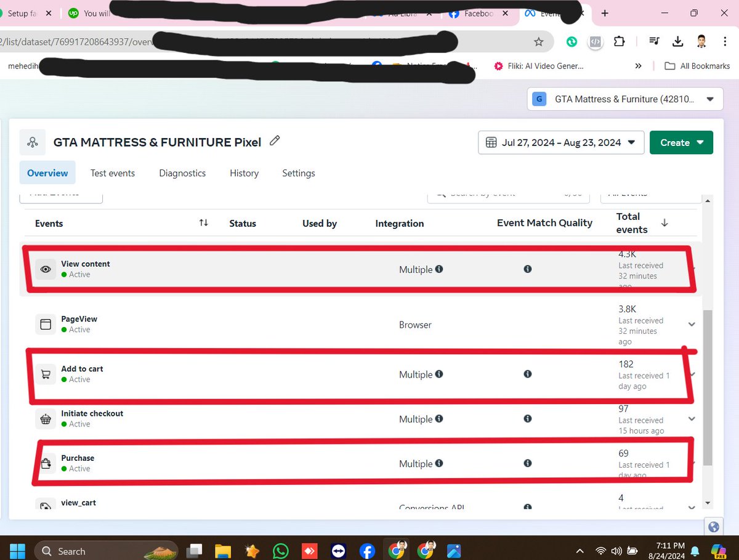Click the Purchase shopping bag icon
This screenshot has height=560, width=739.
pyautogui.click(x=46, y=463)
